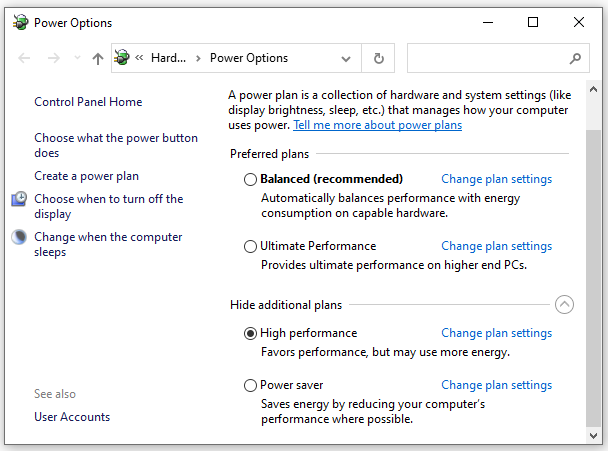Open Control Panel Home
The image size is (608, 451).
[88, 102]
